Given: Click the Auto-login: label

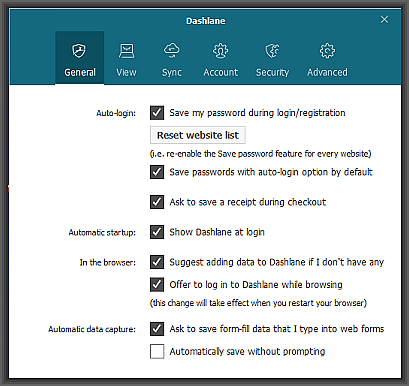Looking at the screenshot, I should [x=116, y=113].
